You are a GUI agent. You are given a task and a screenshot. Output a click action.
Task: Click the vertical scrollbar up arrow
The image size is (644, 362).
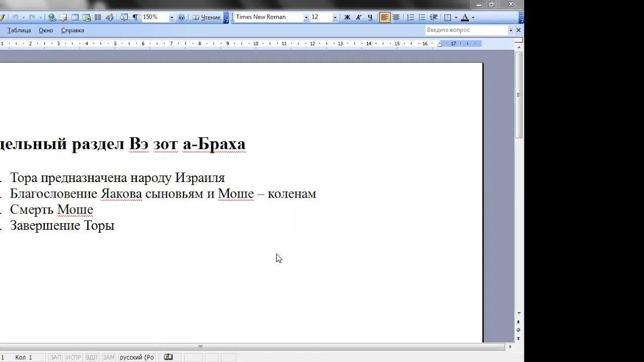coord(519,47)
